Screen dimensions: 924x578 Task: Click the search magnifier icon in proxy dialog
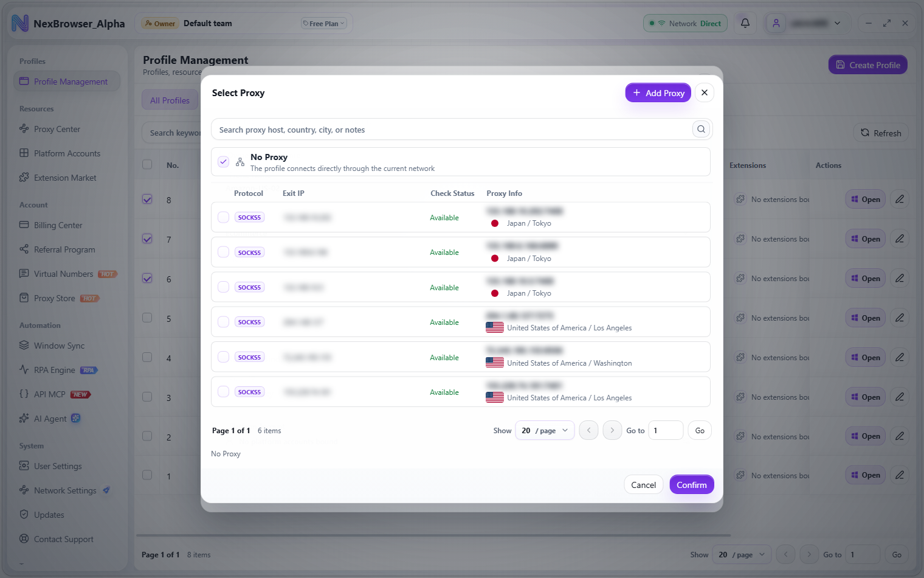701,129
